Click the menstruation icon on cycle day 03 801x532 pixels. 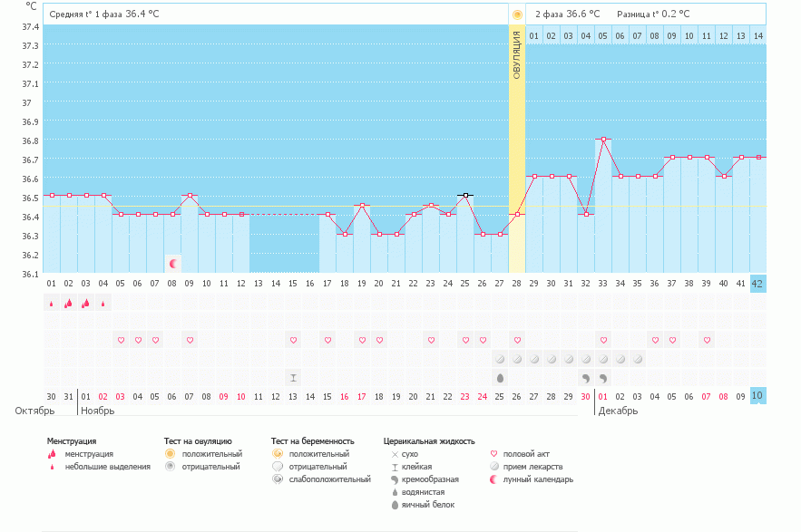pos(86,304)
